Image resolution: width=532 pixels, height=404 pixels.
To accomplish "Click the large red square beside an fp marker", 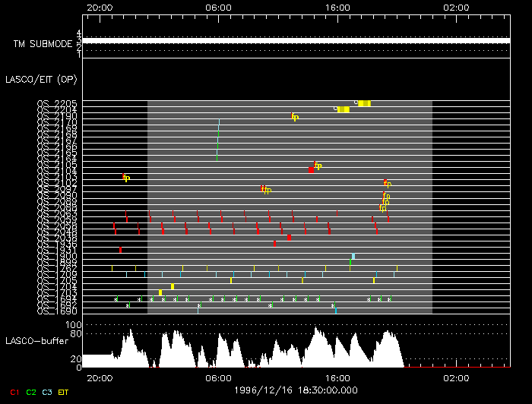I will [311, 169].
